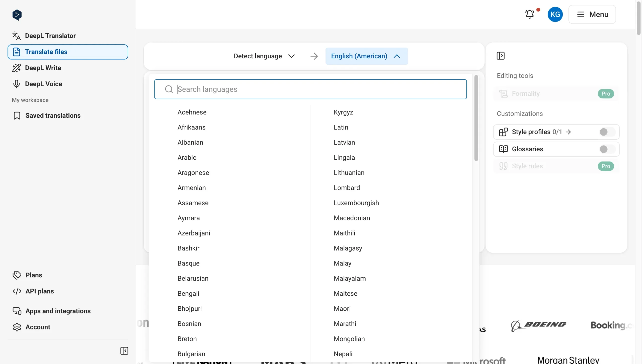Collapse the sidebar with bottom panel icon

coord(124,351)
